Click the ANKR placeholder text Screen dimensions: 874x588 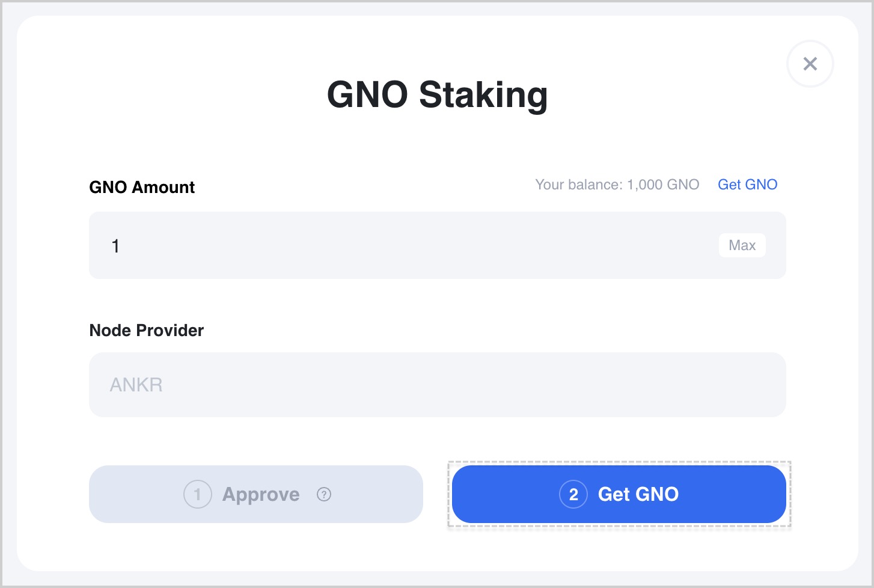click(x=136, y=385)
